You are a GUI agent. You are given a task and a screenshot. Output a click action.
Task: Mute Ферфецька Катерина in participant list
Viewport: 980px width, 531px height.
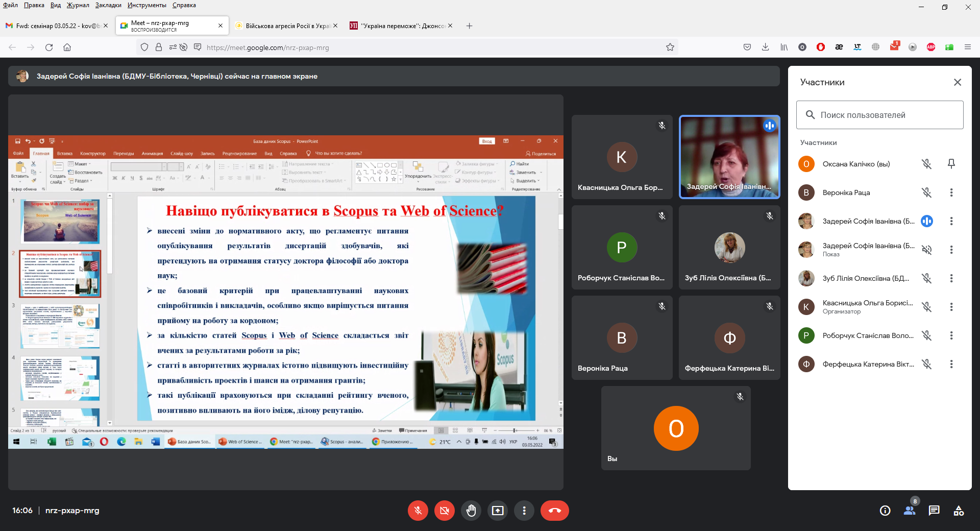pyautogui.click(x=927, y=364)
